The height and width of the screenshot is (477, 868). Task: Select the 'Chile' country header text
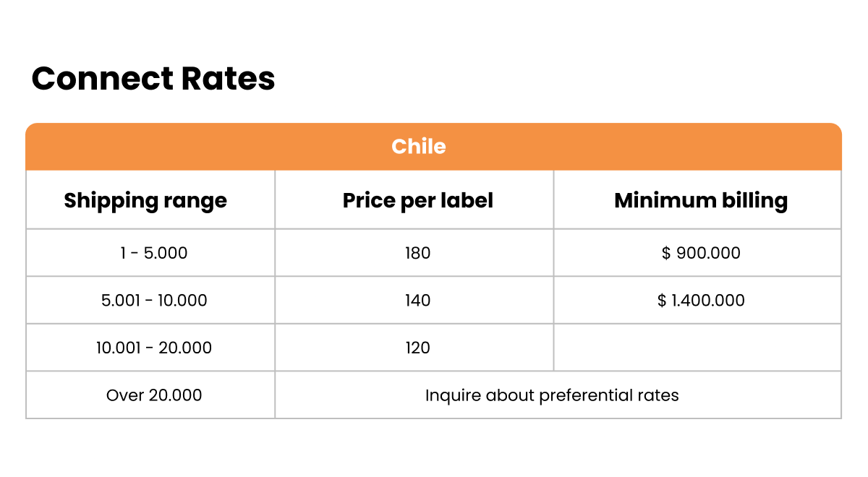(418, 147)
